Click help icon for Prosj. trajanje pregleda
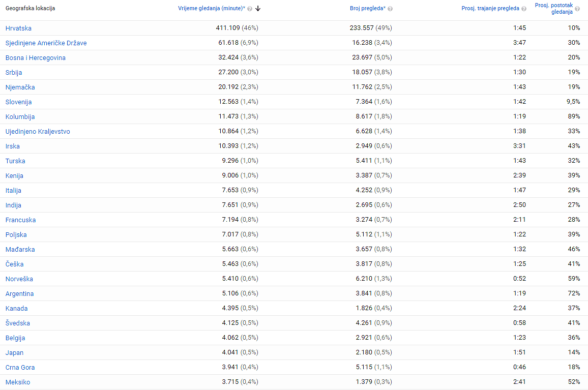 coord(524,9)
